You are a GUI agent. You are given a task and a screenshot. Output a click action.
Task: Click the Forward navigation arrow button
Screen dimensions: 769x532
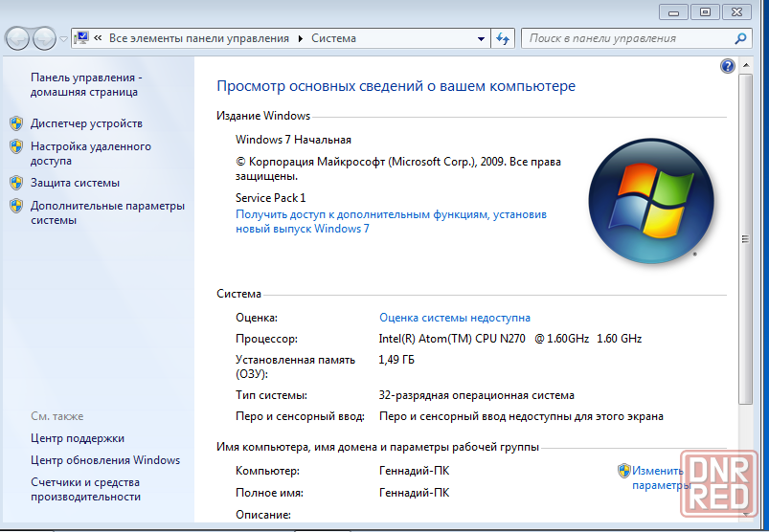tap(44, 38)
